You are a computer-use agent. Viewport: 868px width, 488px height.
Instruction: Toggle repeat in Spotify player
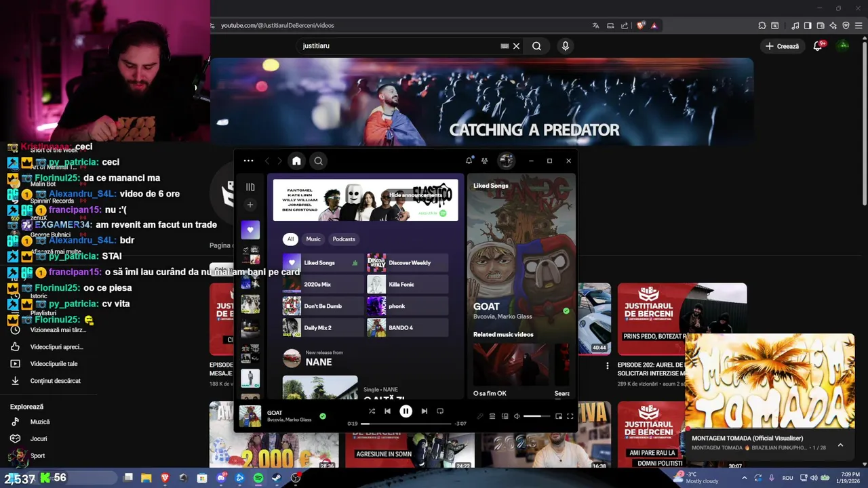click(x=440, y=411)
